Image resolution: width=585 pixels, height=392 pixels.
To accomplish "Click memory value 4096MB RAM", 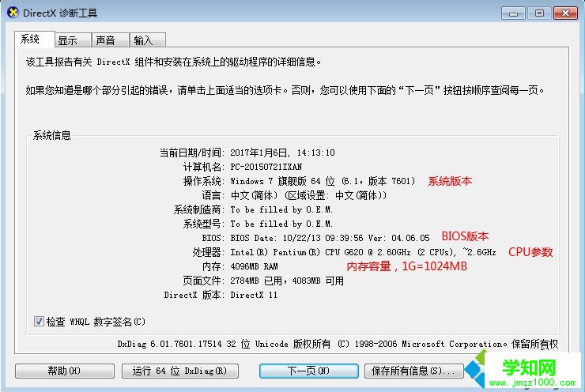I will point(254,266).
